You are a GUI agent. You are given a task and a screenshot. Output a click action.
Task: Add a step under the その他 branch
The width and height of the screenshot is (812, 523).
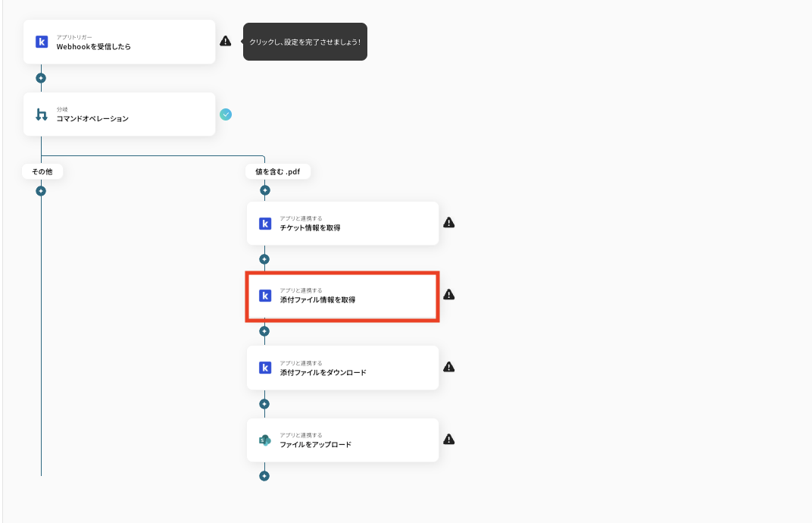[x=41, y=190]
